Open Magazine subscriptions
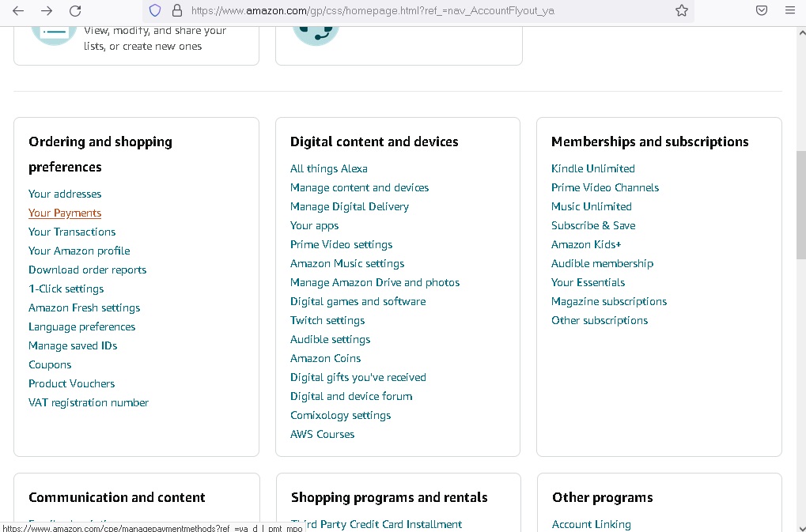 pyautogui.click(x=609, y=302)
